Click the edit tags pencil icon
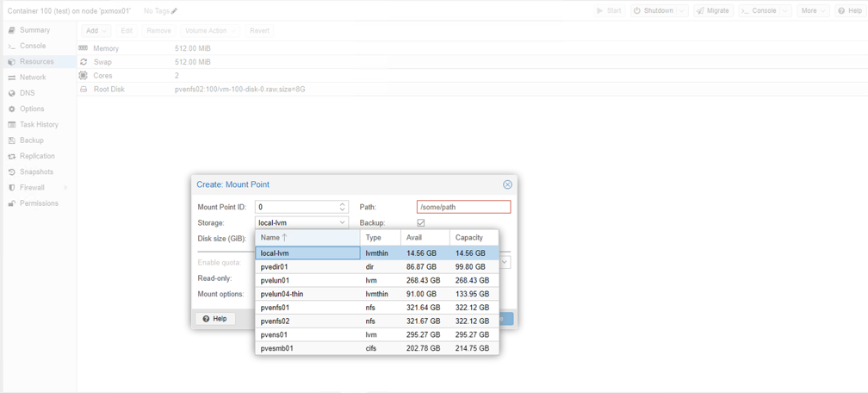868x393 pixels. point(174,11)
